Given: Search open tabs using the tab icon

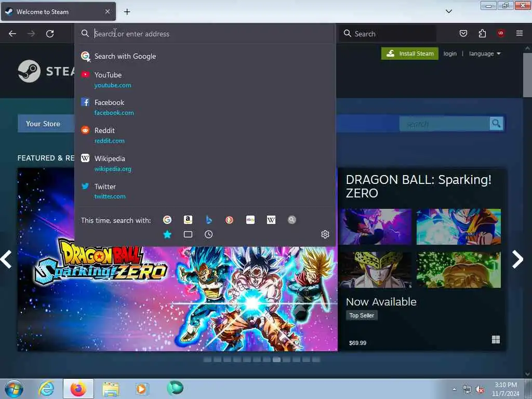Looking at the screenshot, I should pos(188,234).
